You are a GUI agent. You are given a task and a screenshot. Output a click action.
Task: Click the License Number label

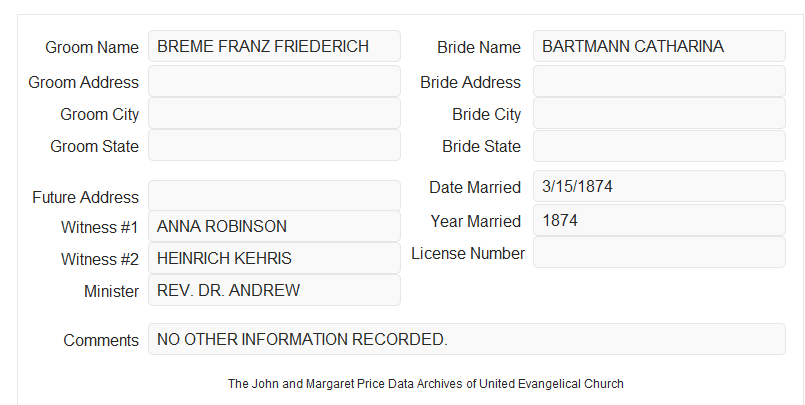pyautogui.click(x=468, y=254)
